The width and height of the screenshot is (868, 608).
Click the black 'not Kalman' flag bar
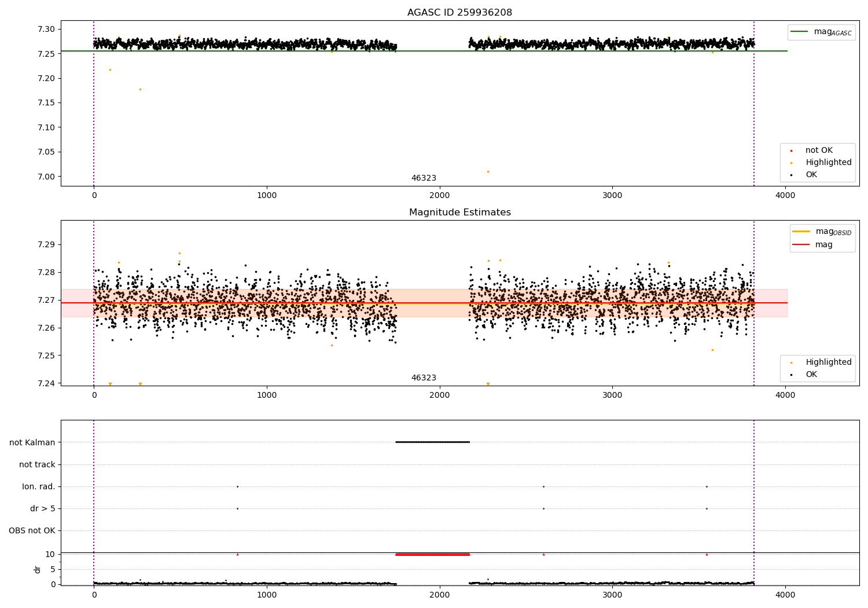click(432, 442)
